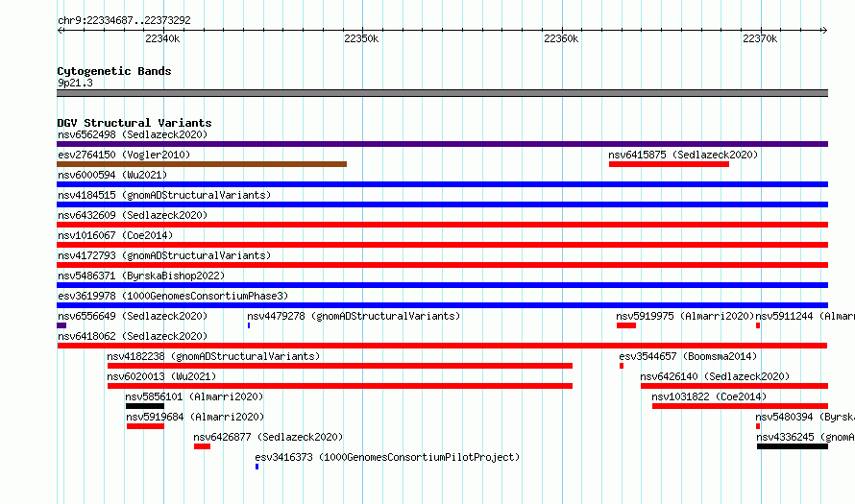Screen dimensions: 855x504
Task: Select the red nsv4172793 gnomAD variant bar
Action: [442, 265]
